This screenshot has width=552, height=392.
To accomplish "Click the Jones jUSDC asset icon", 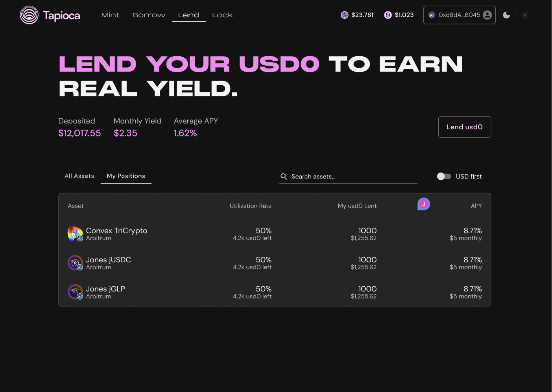I will (x=75, y=263).
